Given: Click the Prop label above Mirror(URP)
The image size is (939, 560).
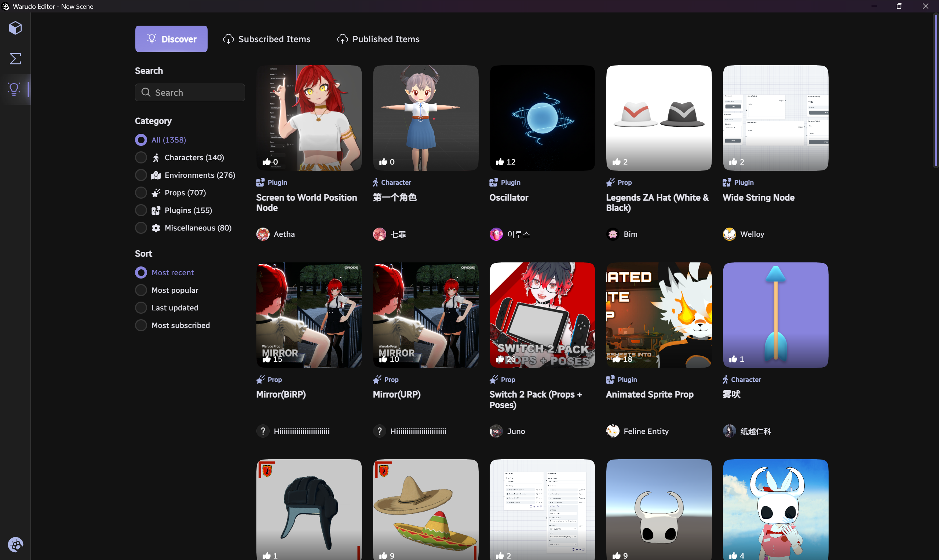Looking at the screenshot, I should click(391, 380).
